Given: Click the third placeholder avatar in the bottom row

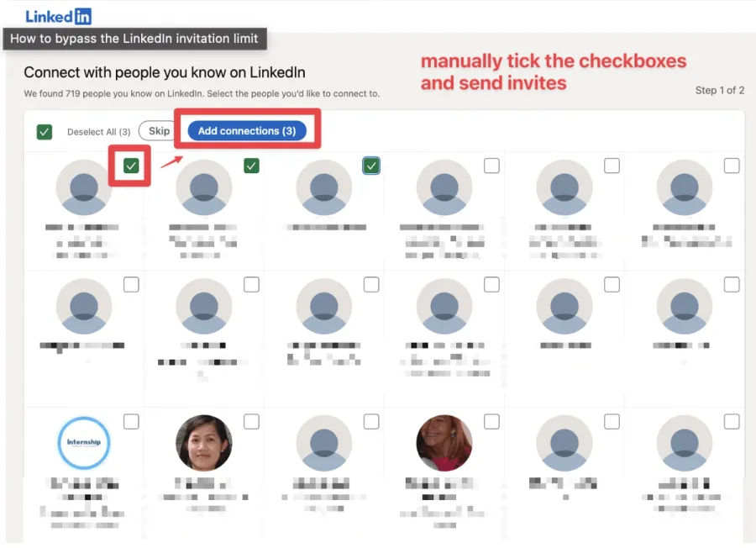Looking at the screenshot, I should coord(323,443).
